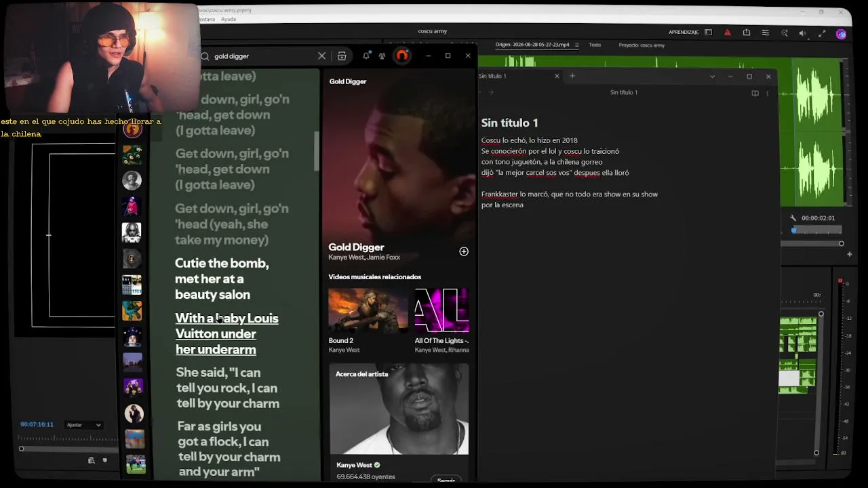Click the Premiere audio speaker icon
868x488 pixels.
[x=803, y=33]
